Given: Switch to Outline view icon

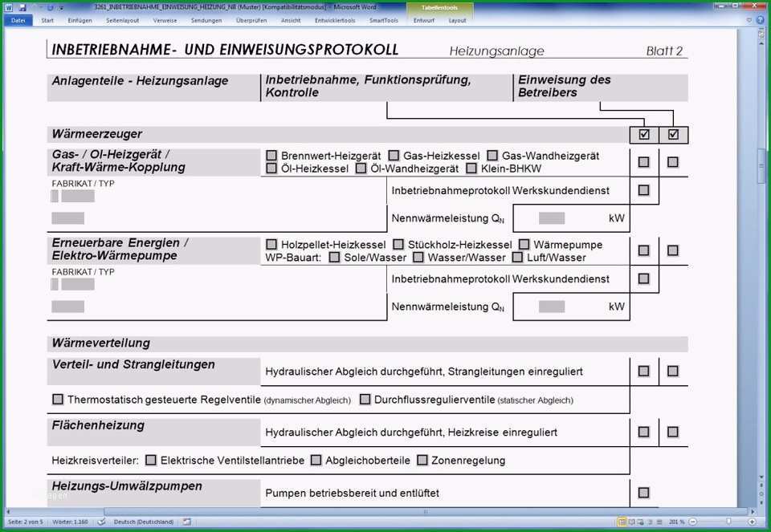Looking at the screenshot, I should pos(650,522).
